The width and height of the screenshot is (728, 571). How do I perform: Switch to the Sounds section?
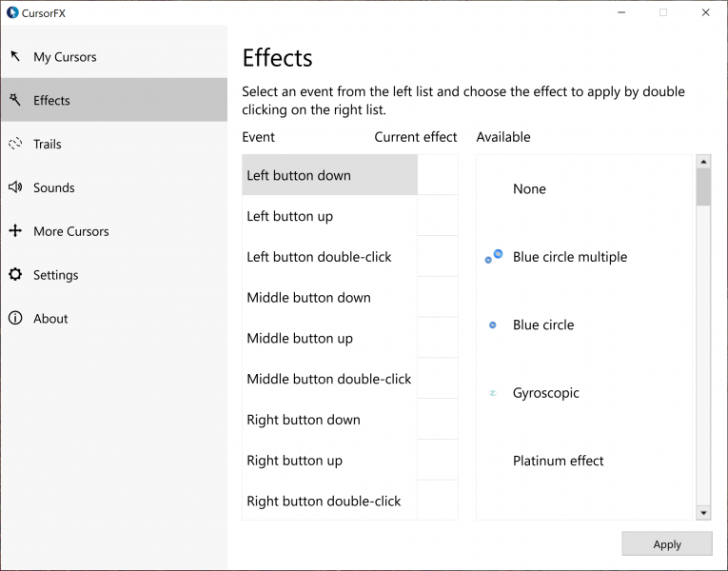tap(53, 188)
